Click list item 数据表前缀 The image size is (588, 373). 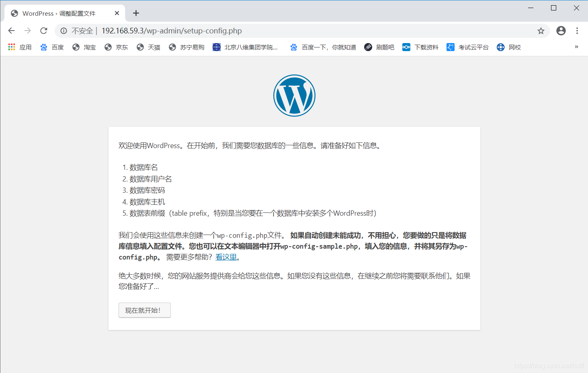coord(253,213)
